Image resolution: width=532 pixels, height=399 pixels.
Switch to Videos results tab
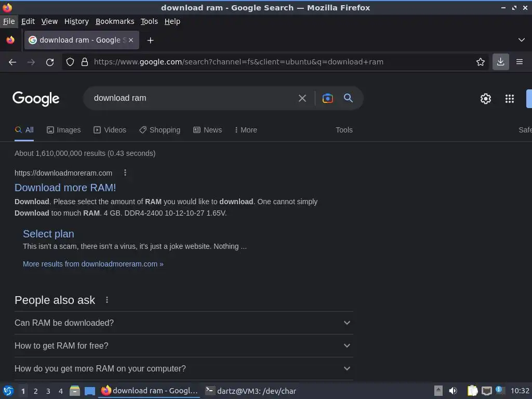[x=110, y=130]
